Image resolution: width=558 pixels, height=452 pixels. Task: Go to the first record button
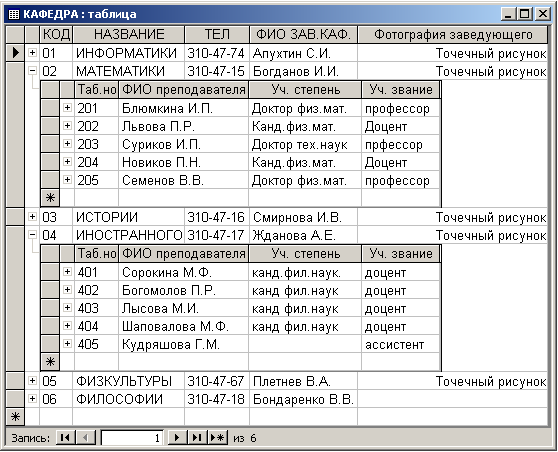point(65,437)
